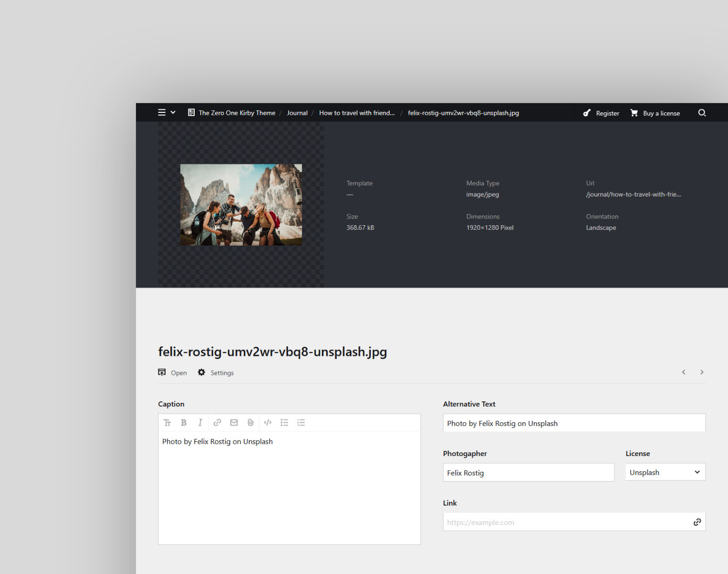Viewport: 728px width, 574px height.
Task: Open the file Settings option
Action: [x=216, y=373]
